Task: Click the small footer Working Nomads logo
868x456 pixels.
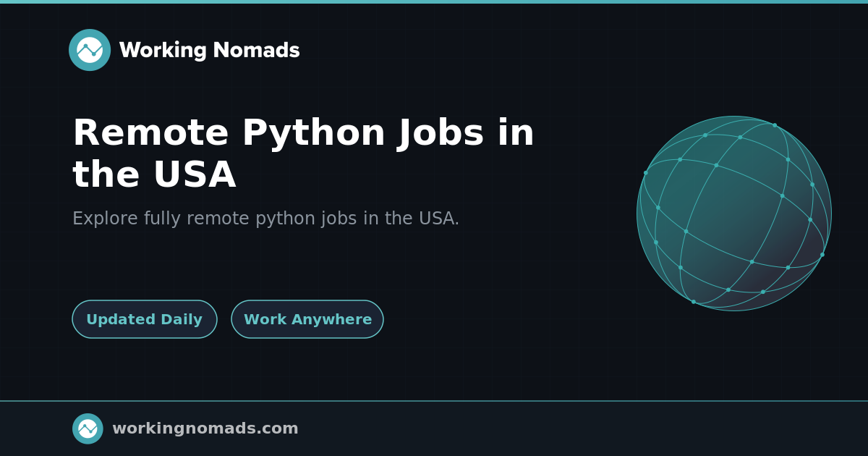Action: tap(88, 428)
